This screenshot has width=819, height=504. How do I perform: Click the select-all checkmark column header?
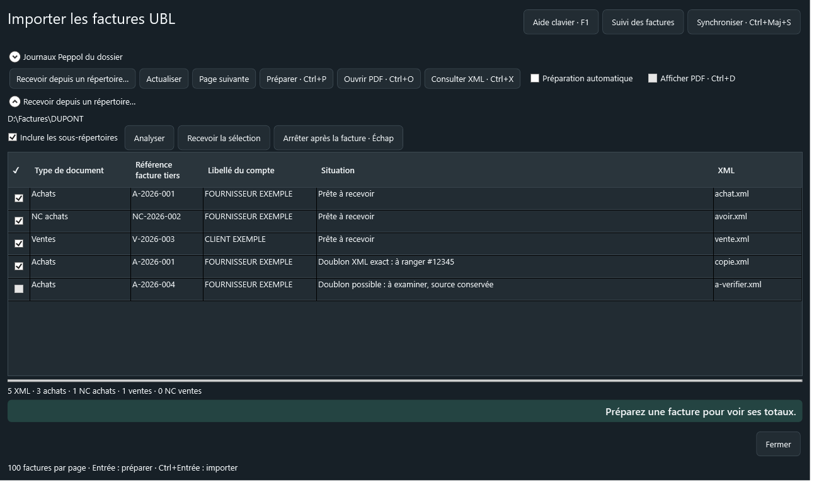coord(16,170)
